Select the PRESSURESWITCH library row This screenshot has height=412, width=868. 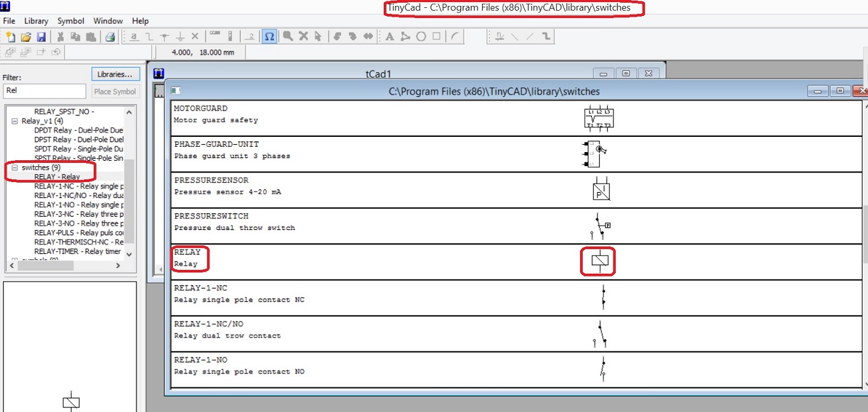(x=516, y=226)
